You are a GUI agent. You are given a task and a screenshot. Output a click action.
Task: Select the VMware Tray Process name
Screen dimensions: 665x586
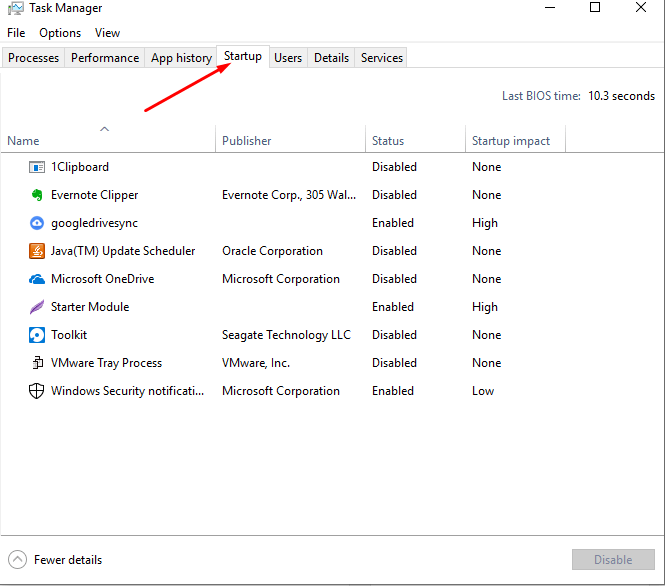106,363
